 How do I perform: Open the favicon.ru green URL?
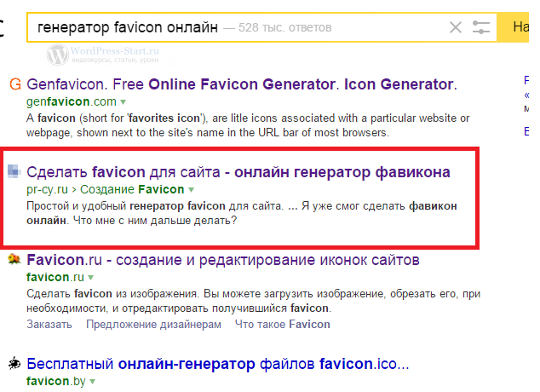click(55, 277)
